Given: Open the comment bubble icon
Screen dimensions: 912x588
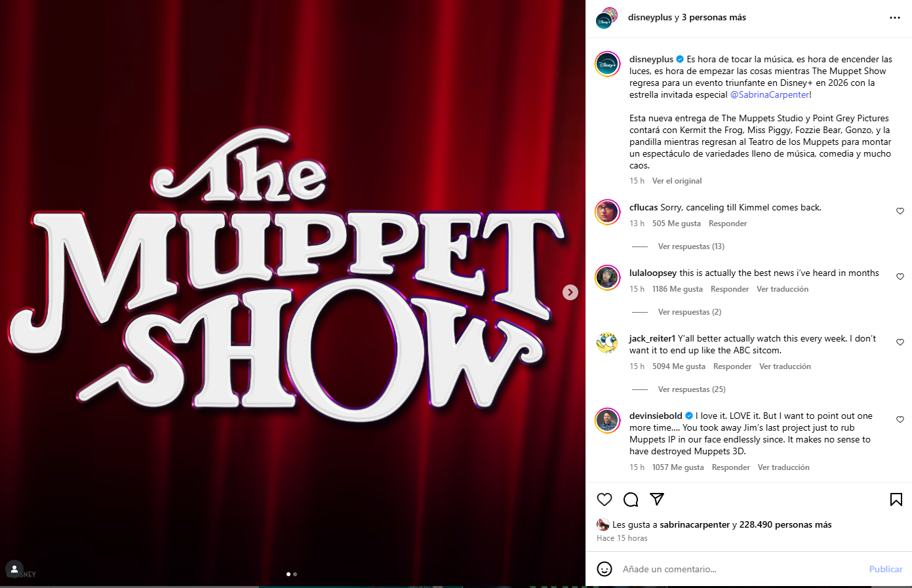Looking at the screenshot, I should click(x=631, y=500).
